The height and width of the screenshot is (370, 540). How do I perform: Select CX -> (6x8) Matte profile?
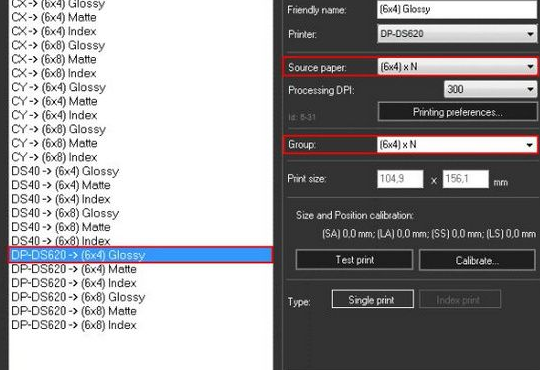[141, 59]
